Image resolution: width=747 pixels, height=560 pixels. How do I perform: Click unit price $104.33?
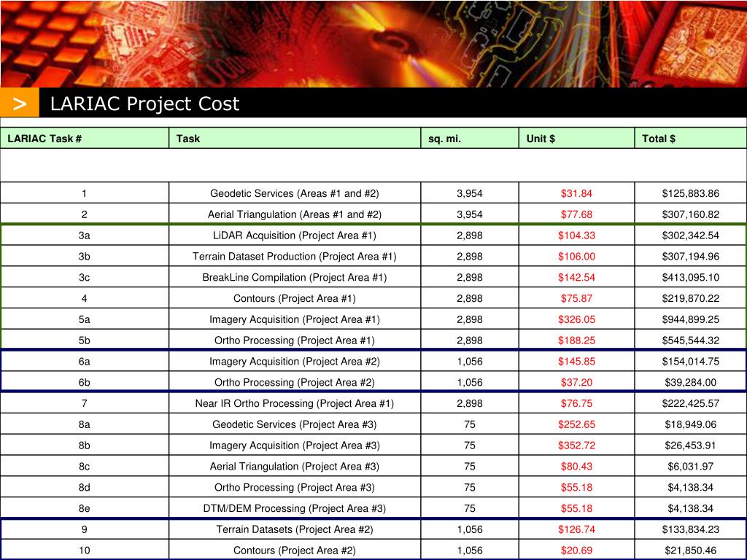[x=576, y=236]
